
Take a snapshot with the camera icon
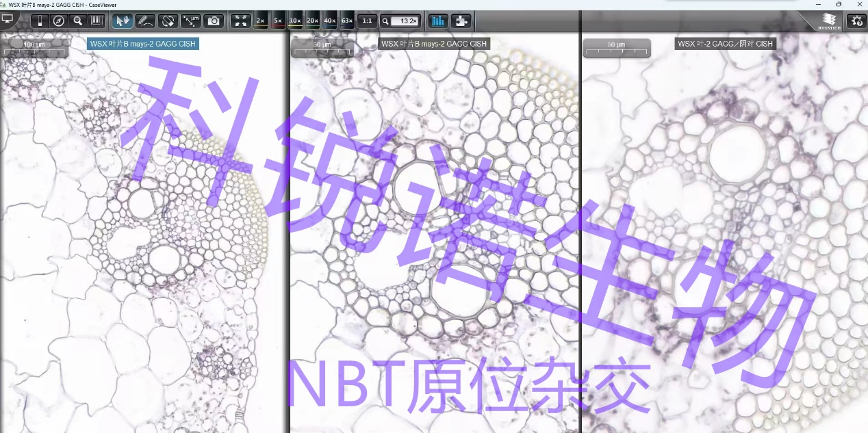214,21
